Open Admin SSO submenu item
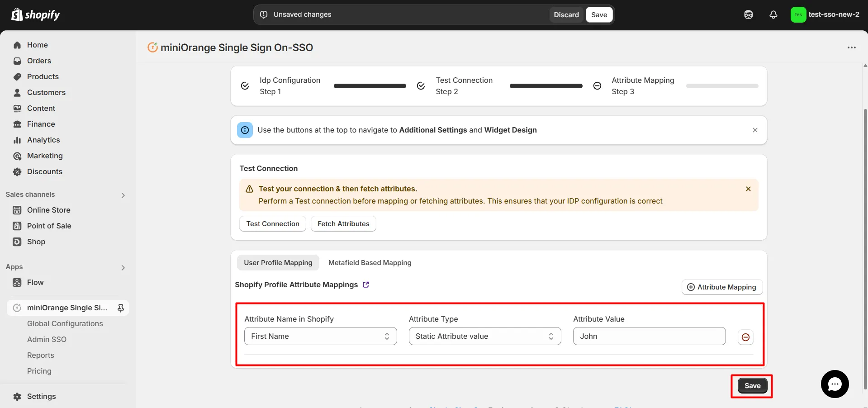The image size is (868, 408). click(47, 339)
